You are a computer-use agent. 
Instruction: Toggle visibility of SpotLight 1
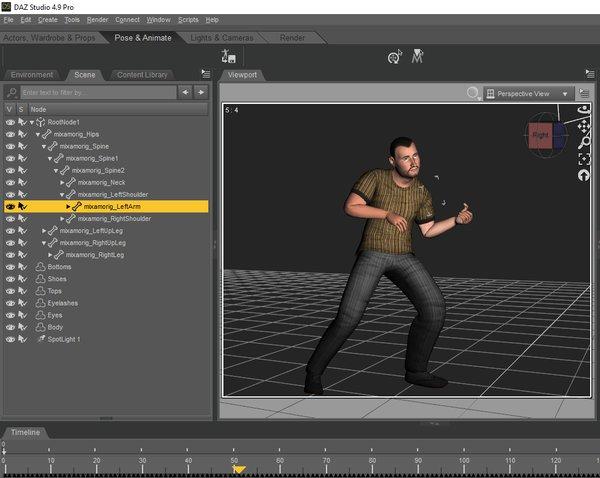(10, 339)
